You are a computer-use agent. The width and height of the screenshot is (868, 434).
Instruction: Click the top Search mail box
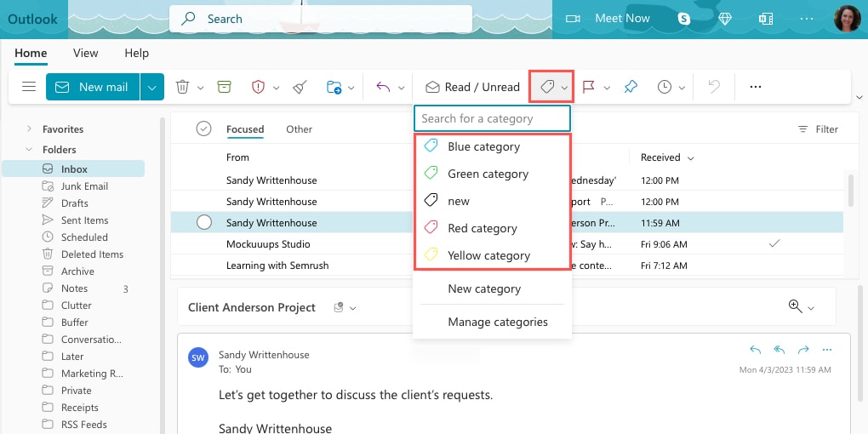(321, 19)
